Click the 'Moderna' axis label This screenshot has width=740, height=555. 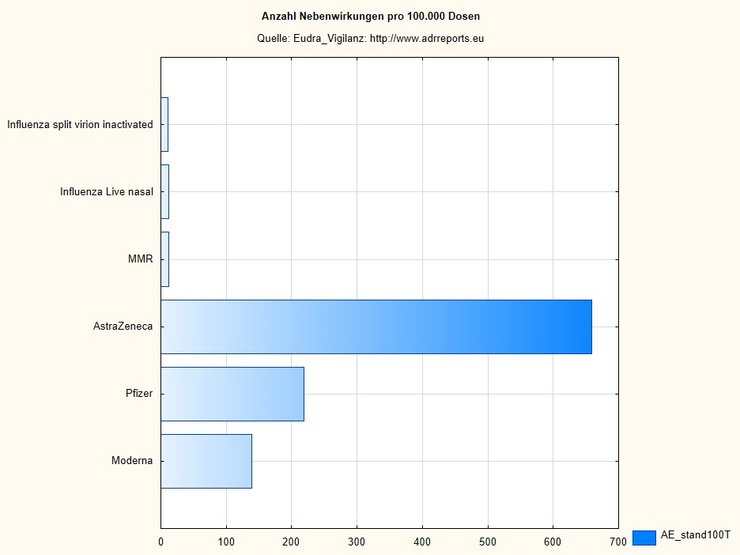132,461
